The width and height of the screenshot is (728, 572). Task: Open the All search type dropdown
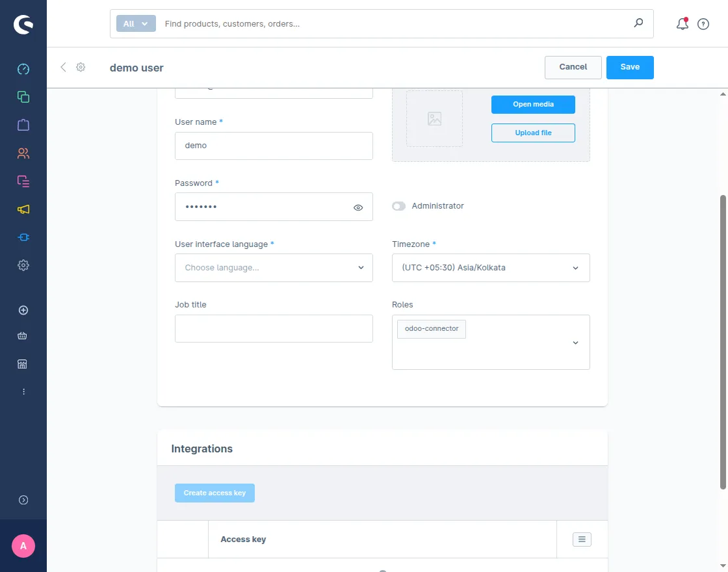pos(136,23)
